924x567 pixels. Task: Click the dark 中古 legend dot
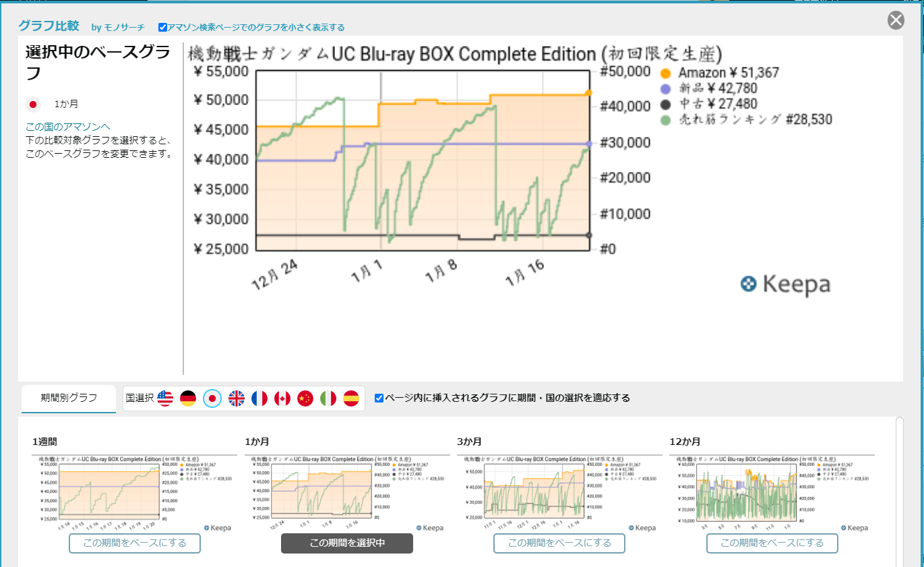point(666,104)
